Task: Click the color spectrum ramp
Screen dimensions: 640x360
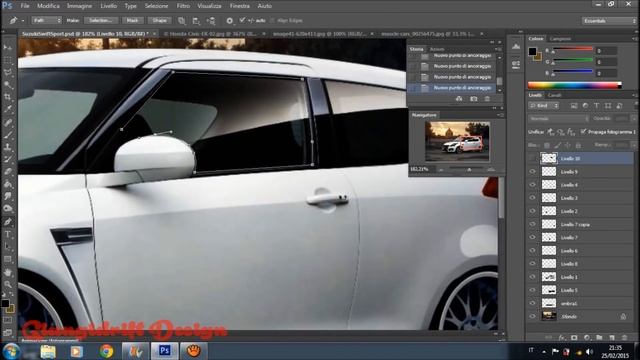Action: (x=575, y=85)
